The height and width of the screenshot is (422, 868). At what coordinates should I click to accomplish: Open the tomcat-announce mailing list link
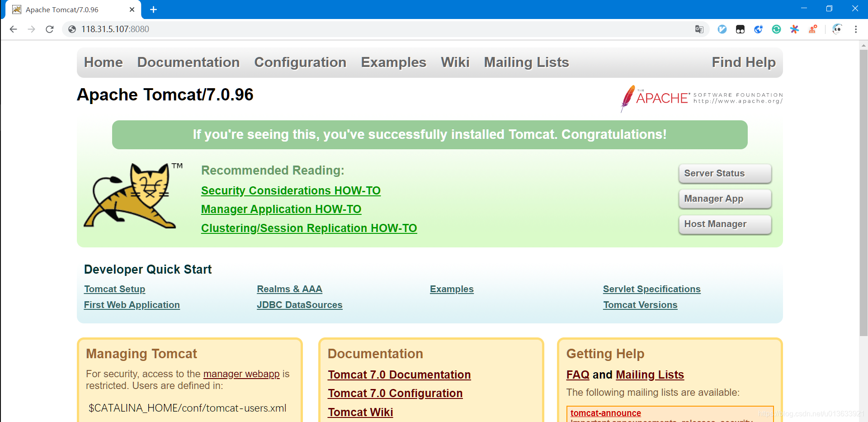[x=606, y=413]
